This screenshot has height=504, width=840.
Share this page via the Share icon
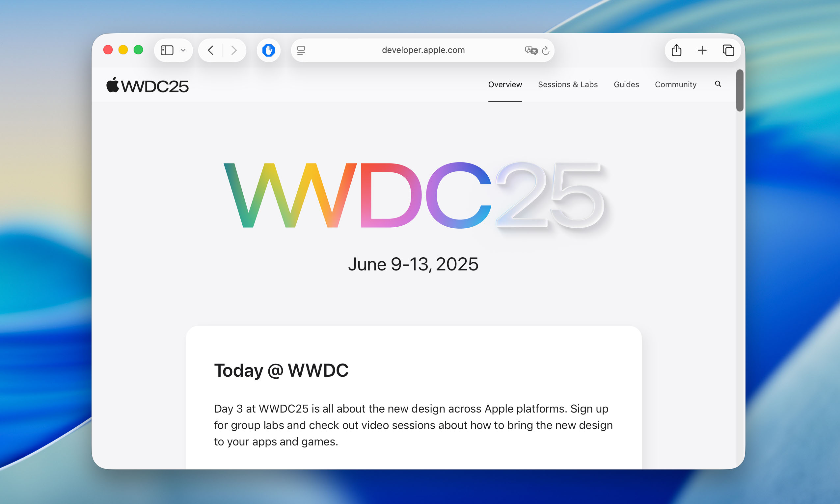click(x=676, y=50)
